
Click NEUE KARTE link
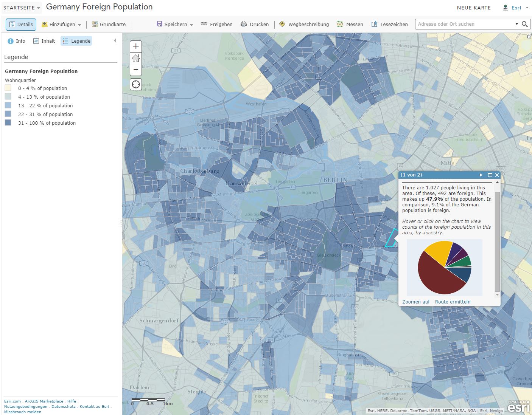pyautogui.click(x=474, y=8)
